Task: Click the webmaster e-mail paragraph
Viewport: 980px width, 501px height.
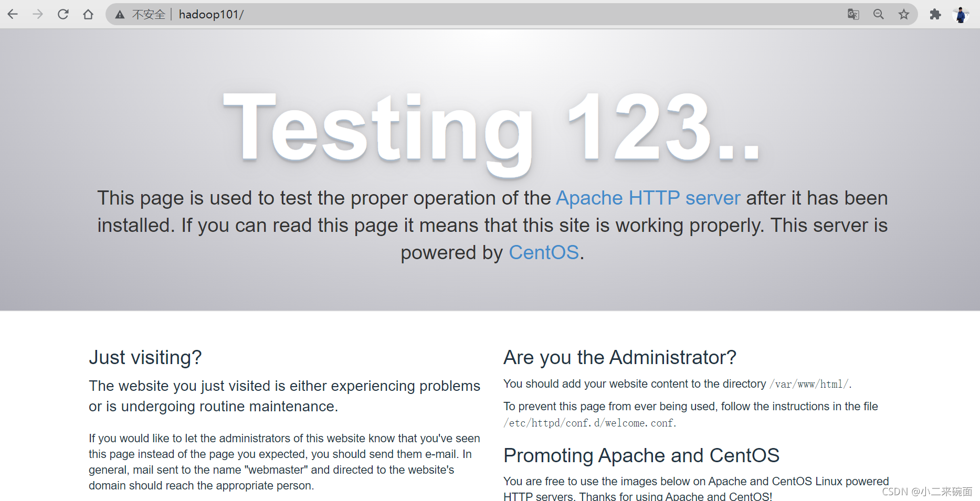Action: (284, 462)
